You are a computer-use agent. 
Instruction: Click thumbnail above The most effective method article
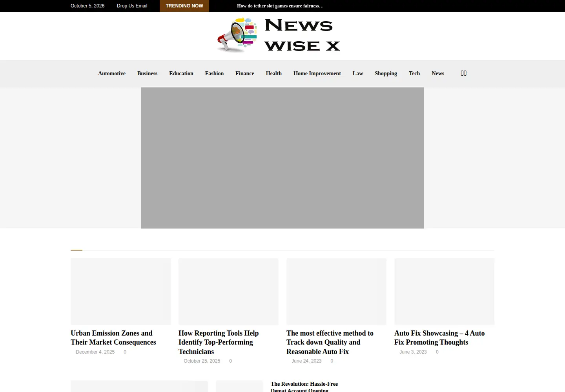tap(336, 291)
